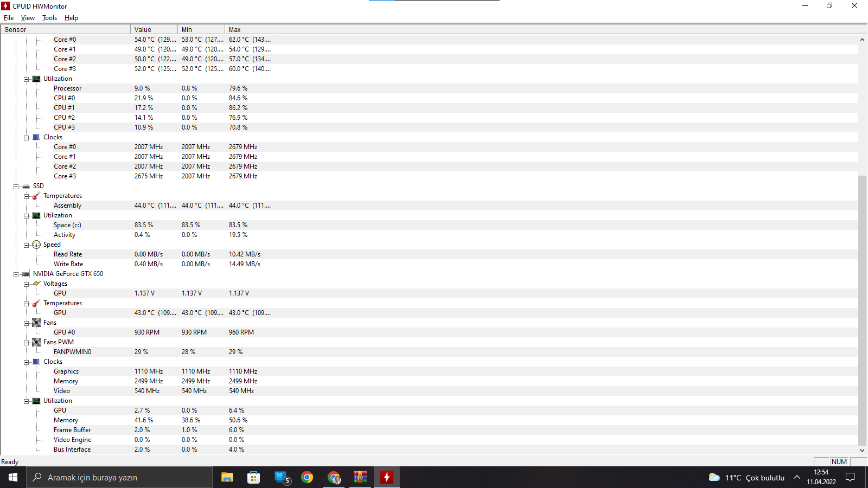Open the weather widget showing 11°C
This screenshot has width=868, height=488.
746,477
